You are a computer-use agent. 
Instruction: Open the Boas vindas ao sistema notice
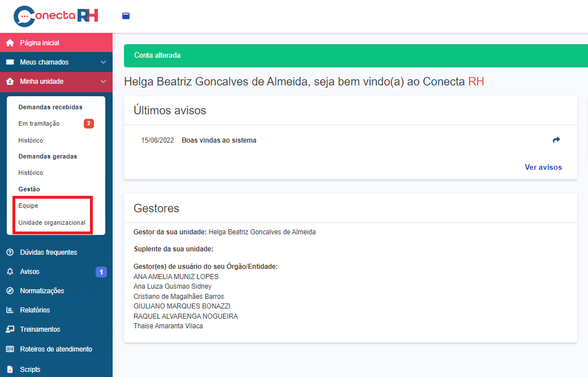tap(218, 140)
